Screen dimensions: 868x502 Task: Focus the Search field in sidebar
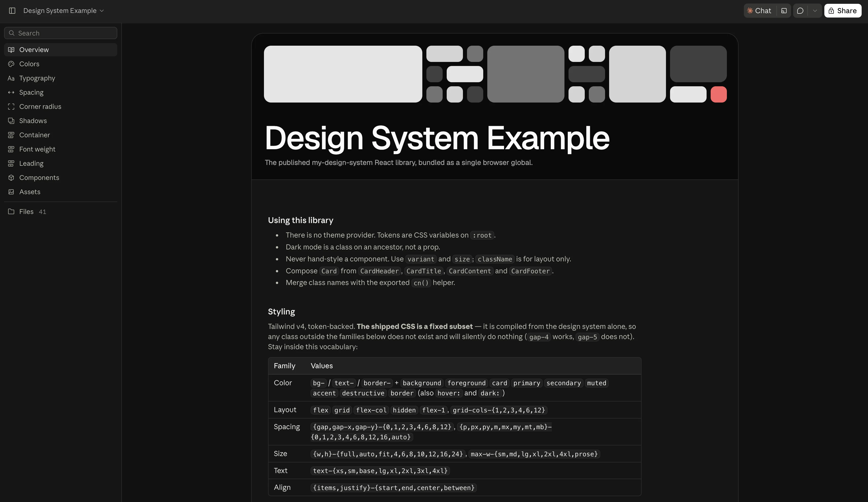(x=61, y=33)
